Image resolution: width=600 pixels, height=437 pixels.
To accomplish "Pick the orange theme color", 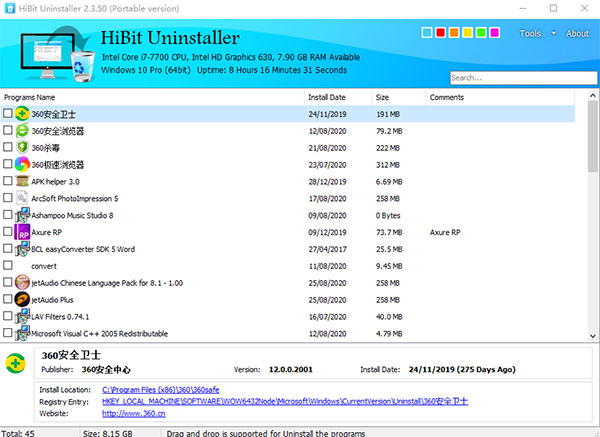I will point(454,33).
